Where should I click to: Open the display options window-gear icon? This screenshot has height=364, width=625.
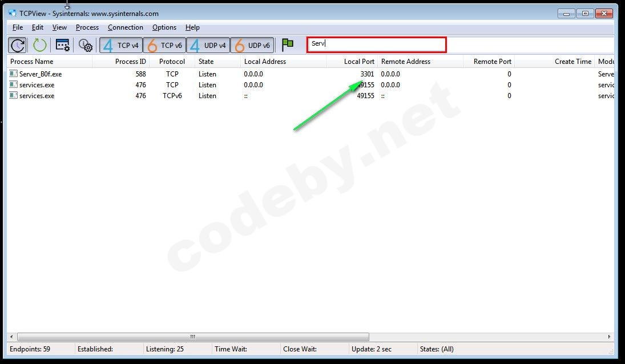pyautogui.click(x=63, y=45)
